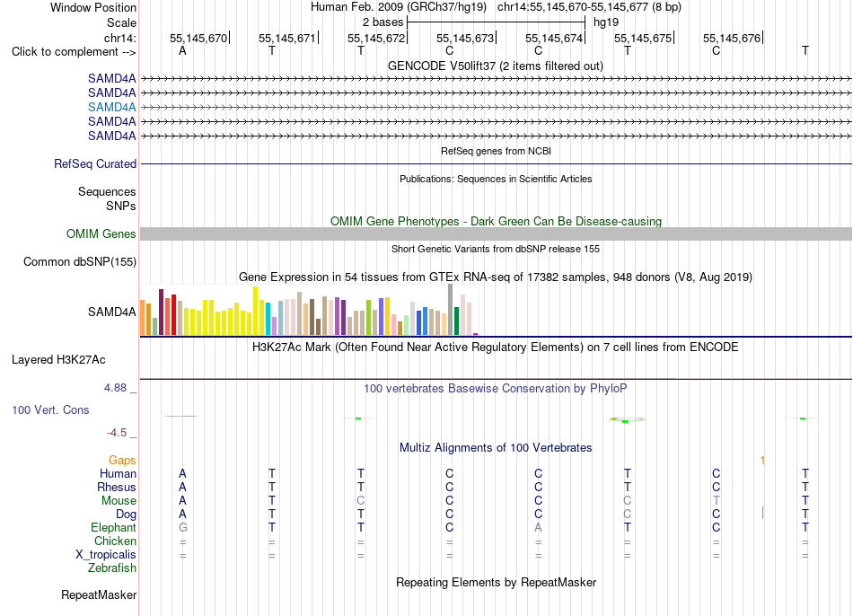The width and height of the screenshot is (853, 616).
Task: Click 'Short Genetic Variants from dbSNP release 155'
Action: [496, 249]
